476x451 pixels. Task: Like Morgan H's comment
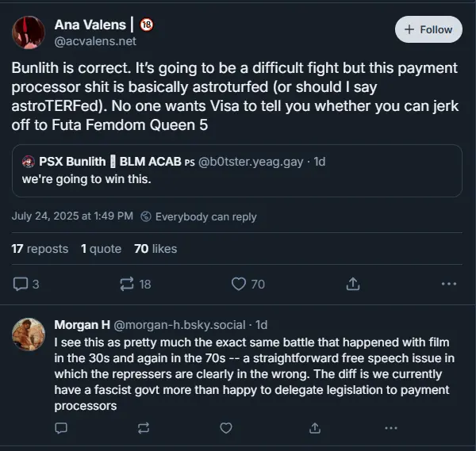(226, 427)
